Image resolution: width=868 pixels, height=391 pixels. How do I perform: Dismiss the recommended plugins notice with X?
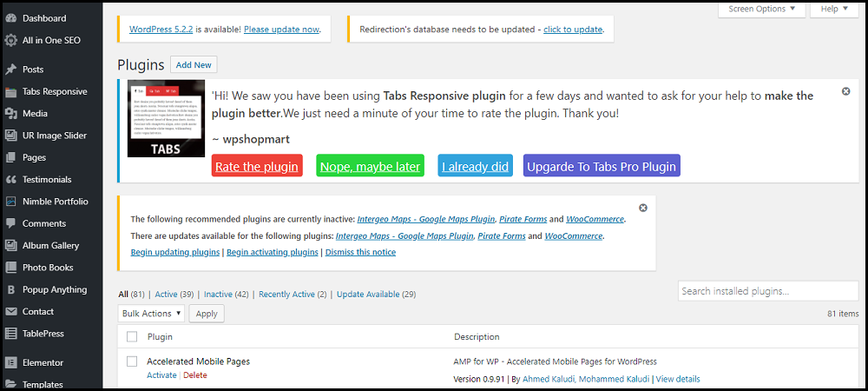click(642, 208)
